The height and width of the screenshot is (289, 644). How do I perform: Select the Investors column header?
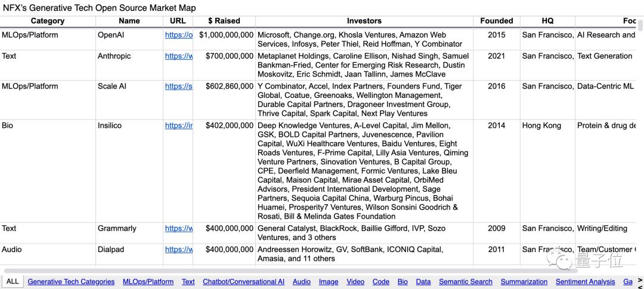click(364, 21)
